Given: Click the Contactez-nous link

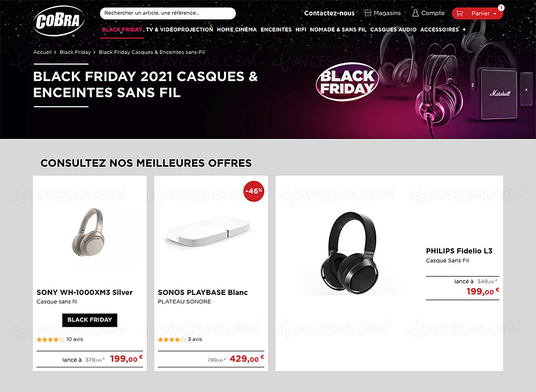Looking at the screenshot, I should [329, 13].
